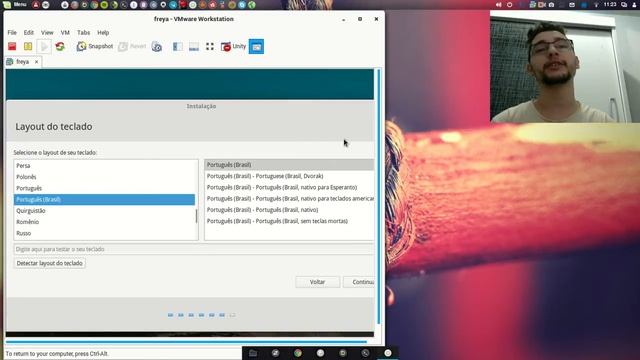Click the highlighted console view icon
The height and width of the screenshot is (360, 640).
pos(256,47)
